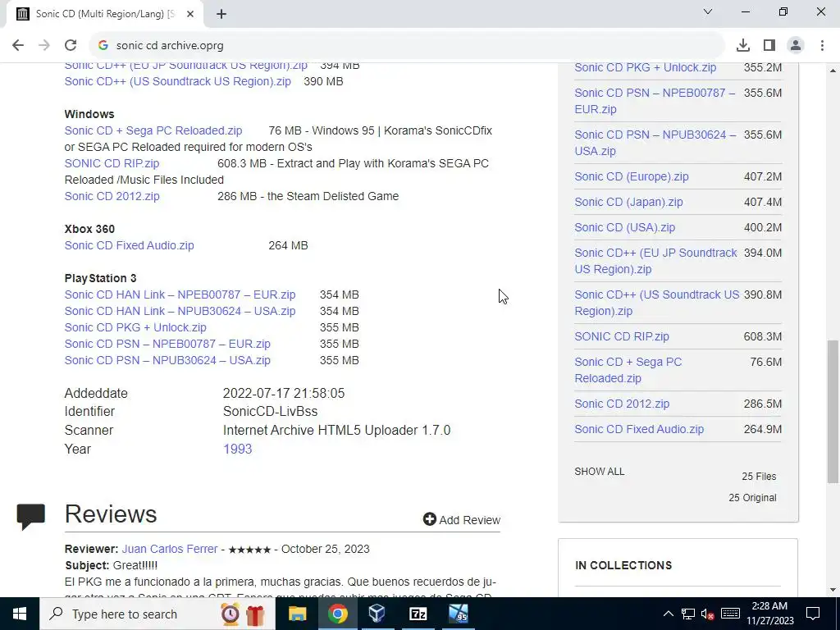Image resolution: width=840 pixels, height=630 pixels.
Task: Download Sonic CD PKG + Unlock.zip in sidebar
Action: [645, 67]
